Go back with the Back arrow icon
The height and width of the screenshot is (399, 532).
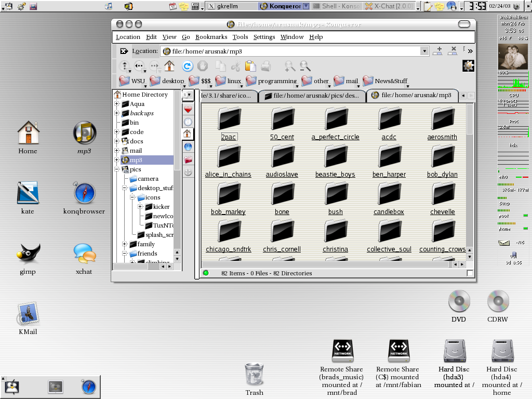click(139, 66)
